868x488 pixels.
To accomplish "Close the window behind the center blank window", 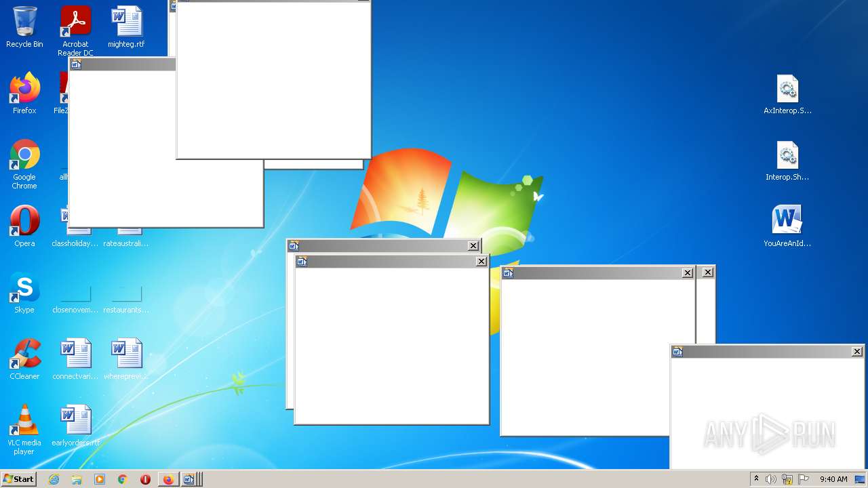I will click(x=473, y=245).
